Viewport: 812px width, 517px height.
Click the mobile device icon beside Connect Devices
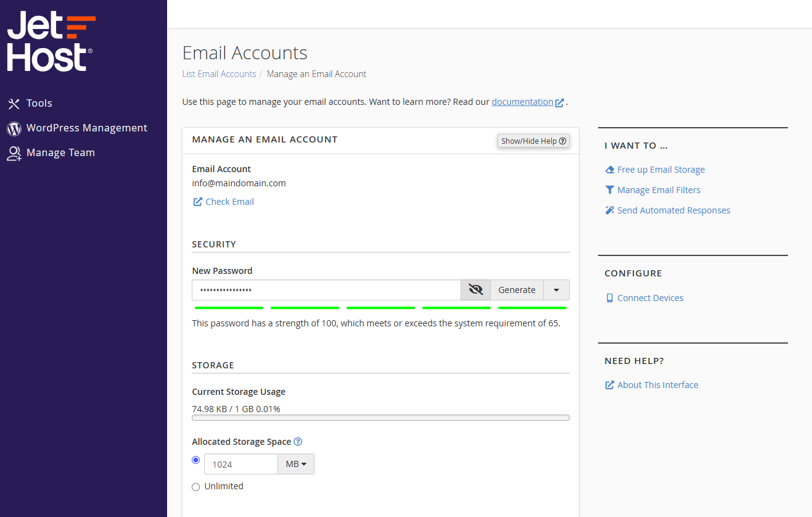click(610, 298)
